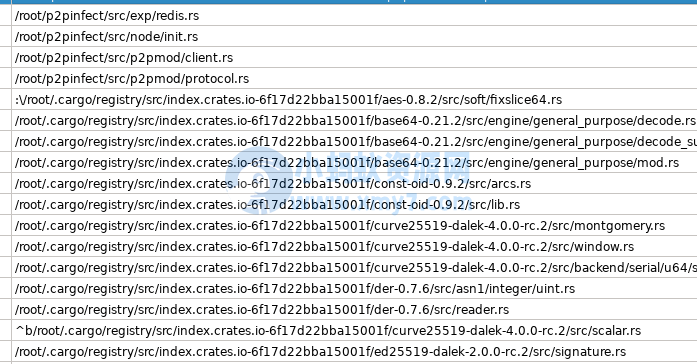Viewport: 697px width, 364px height.
Task: Select the curve25519-dalek window.rs row
Action: (x=354, y=246)
